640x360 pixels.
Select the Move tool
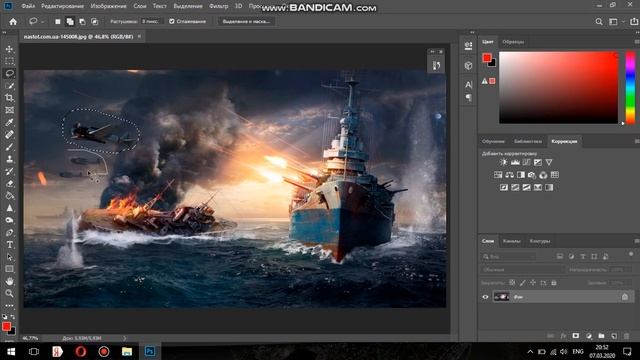pos(9,49)
